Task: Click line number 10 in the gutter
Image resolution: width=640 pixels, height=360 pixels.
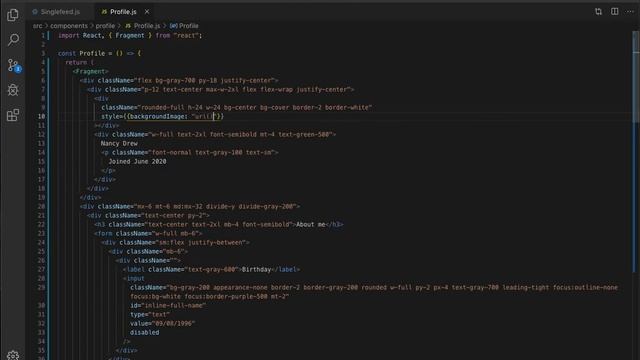Action: point(41,116)
